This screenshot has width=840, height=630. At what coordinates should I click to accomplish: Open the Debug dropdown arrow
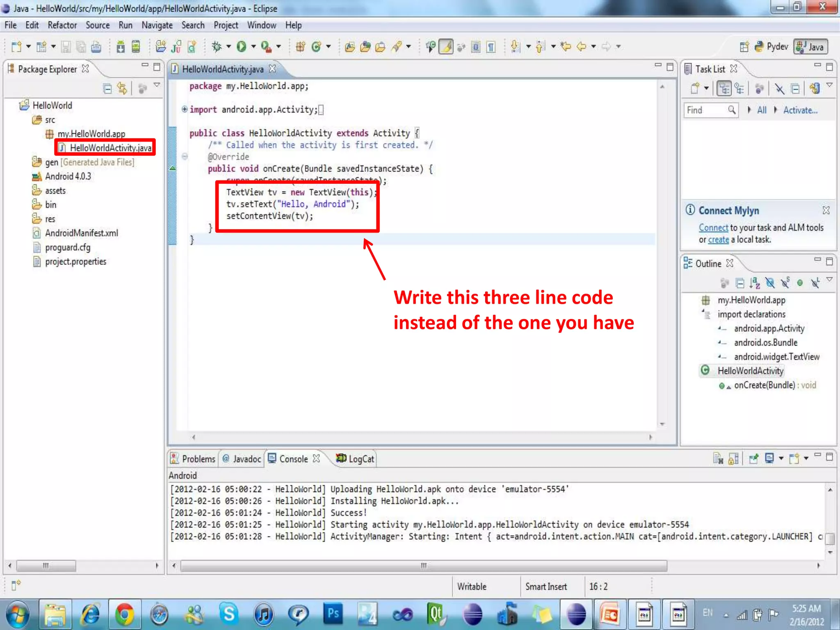point(228,47)
